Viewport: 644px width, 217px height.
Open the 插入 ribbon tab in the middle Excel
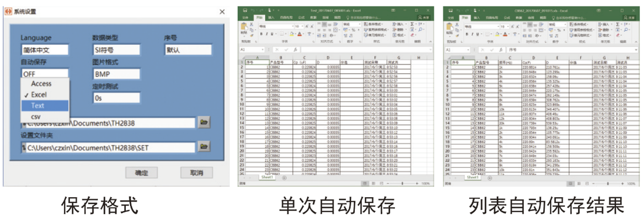point(272,18)
